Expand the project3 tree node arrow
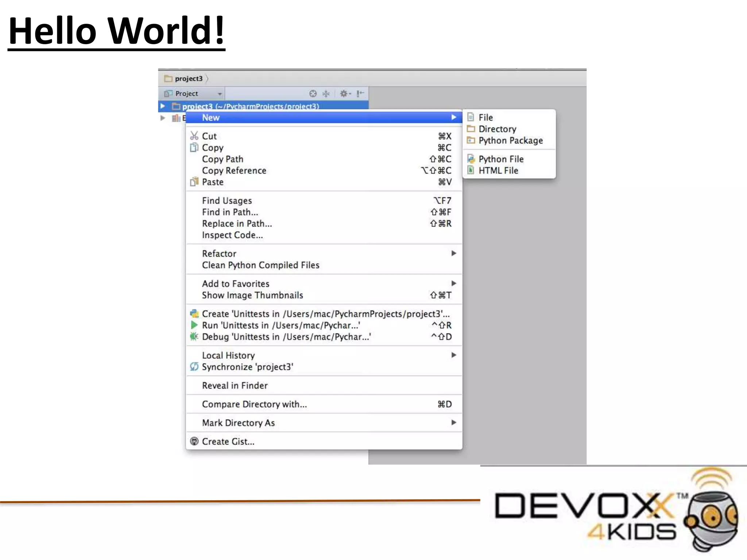The width and height of the screenshot is (747, 560). (163, 106)
